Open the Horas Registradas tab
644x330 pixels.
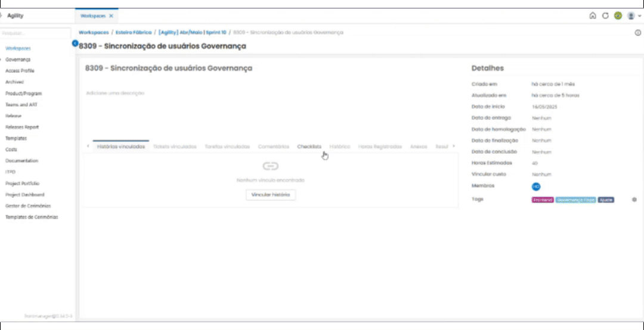[380, 147]
